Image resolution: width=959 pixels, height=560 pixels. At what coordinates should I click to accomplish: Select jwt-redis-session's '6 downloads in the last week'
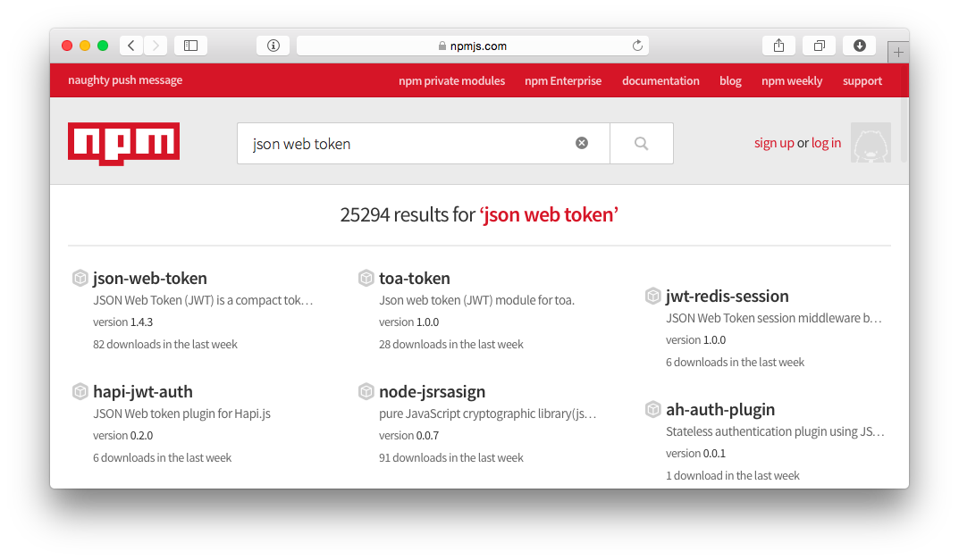click(x=736, y=363)
